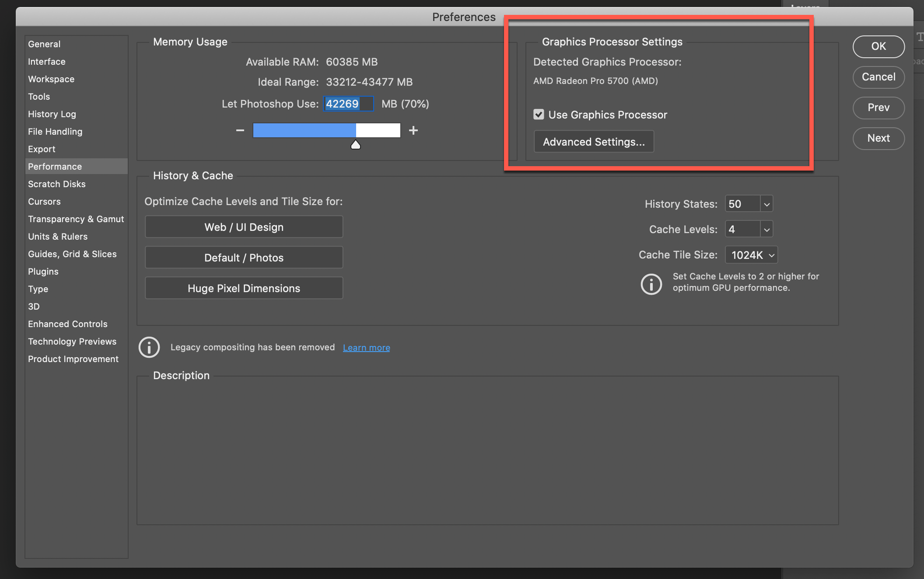This screenshot has height=579, width=924.
Task: Go to the Next preferences page
Action: 878,138
